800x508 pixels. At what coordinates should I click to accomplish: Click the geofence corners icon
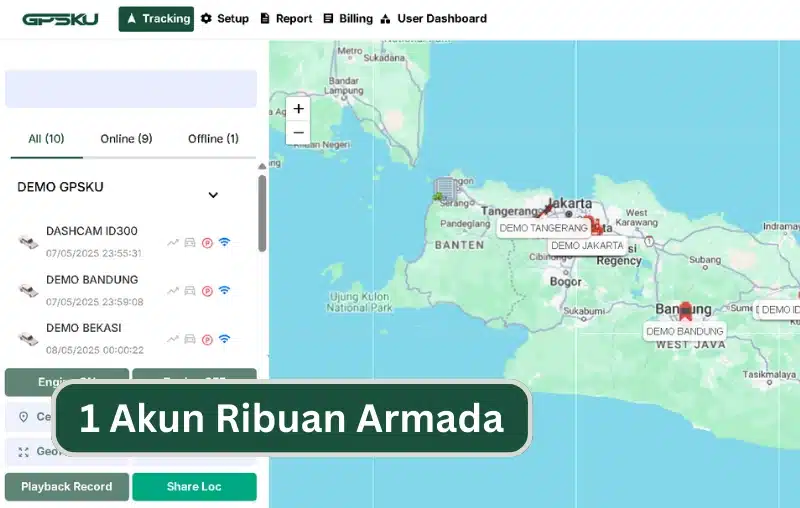[x=23, y=452]
